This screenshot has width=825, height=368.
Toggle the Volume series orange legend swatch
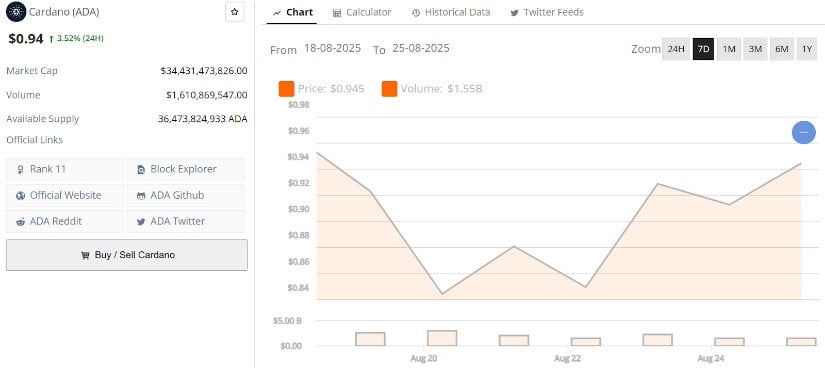click(x=389, y=89)
